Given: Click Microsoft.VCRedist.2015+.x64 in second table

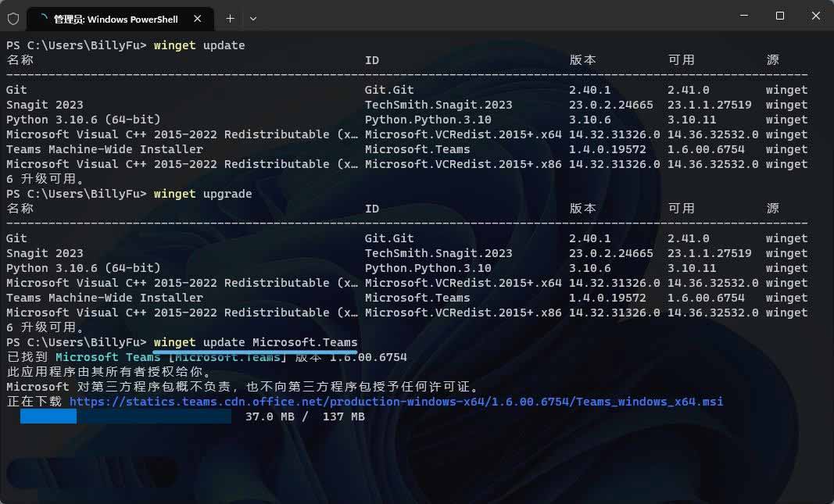Looking at the screenshot, I should (x=464, y=283).
